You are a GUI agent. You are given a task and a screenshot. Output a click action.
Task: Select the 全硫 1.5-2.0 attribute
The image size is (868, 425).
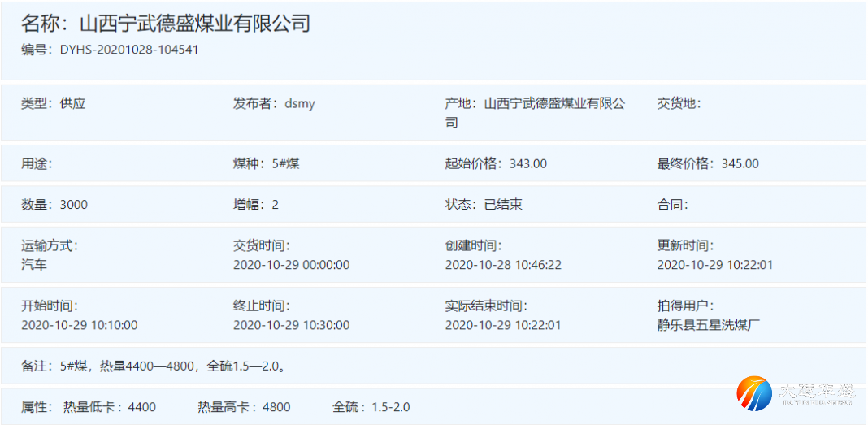click(x=371, y=407)
